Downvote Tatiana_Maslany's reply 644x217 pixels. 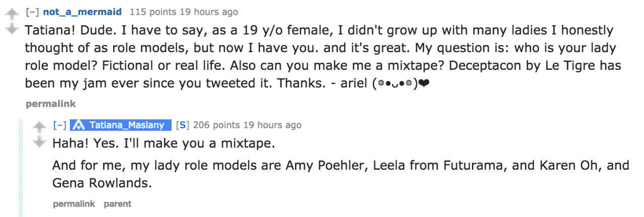coord(39,143)
